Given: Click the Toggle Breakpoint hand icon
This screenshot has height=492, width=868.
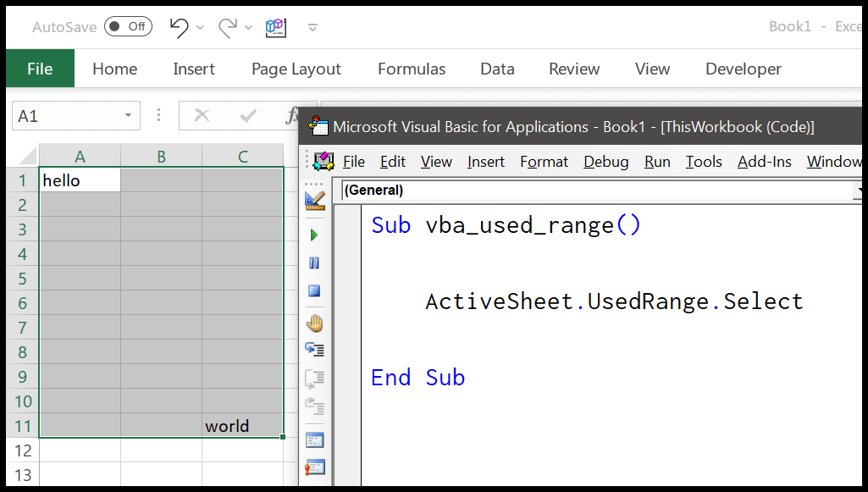Looking at the screenshot, I should pyautogui.click(x=315, y=323).
